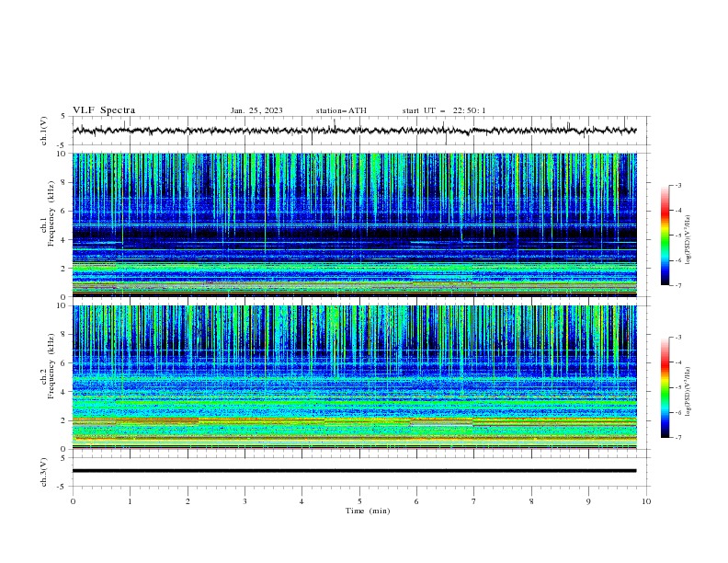Click the color bar beside ch.2 spectrogram
This screenshot has height=563, width=728.
coord(665,387)
